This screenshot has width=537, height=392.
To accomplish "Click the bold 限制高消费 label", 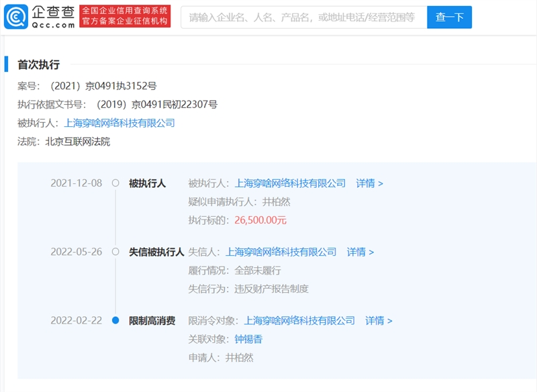I will pos(152,321).
